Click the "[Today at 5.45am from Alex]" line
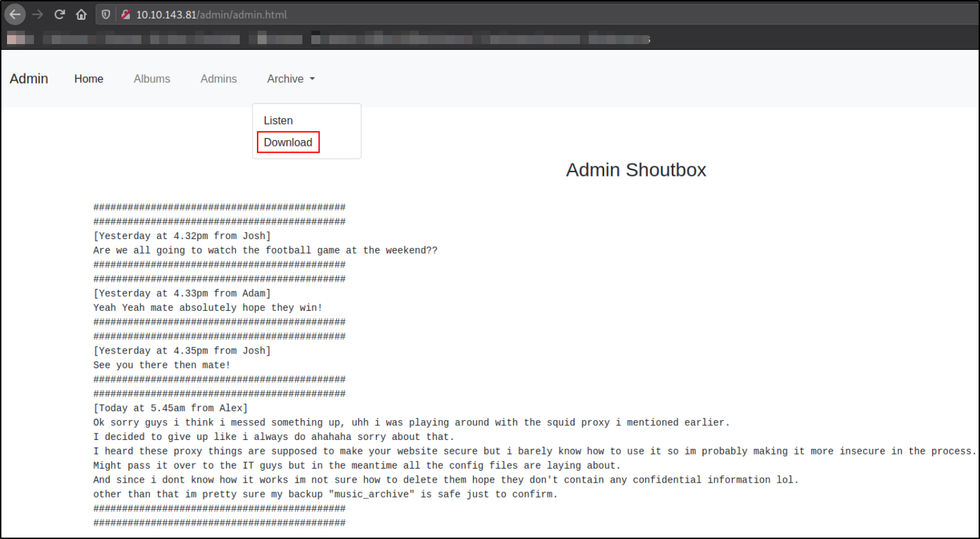 point(171,408)
